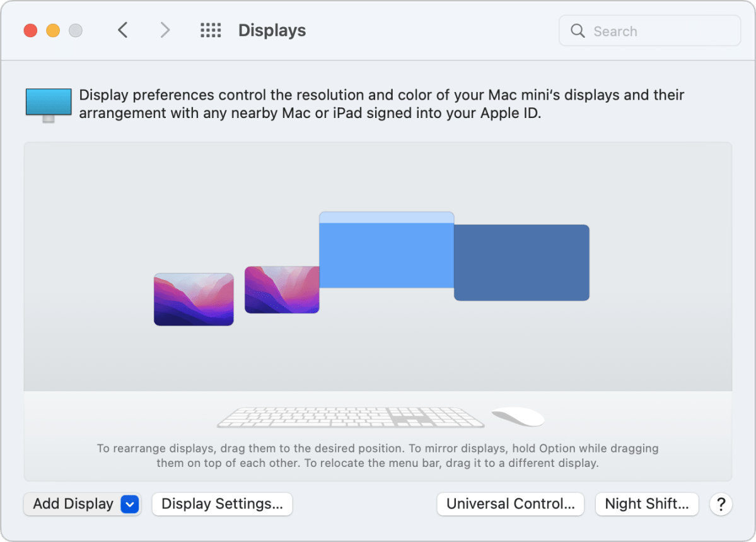Open the Add Display dropdown arrow
The width and height of the screenshot is (756, 542).
click(x=130, y=504)
